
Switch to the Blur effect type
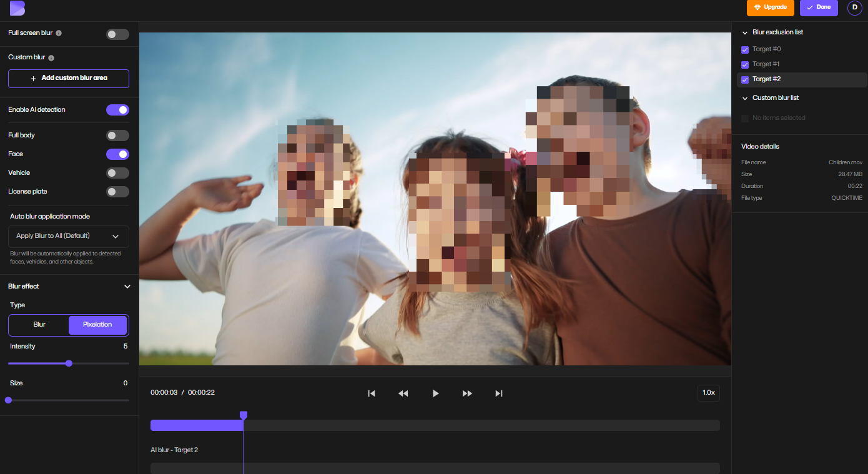(x=38, y=325)
